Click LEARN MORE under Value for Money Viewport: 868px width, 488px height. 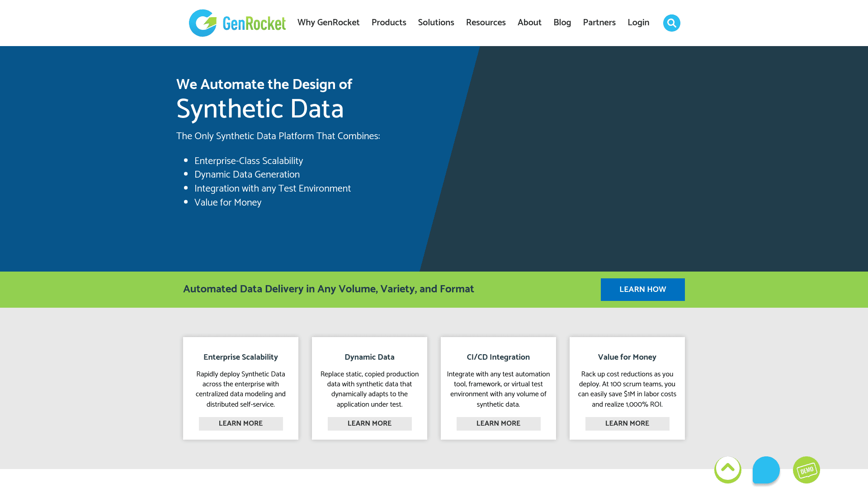[x=627, y=424]
